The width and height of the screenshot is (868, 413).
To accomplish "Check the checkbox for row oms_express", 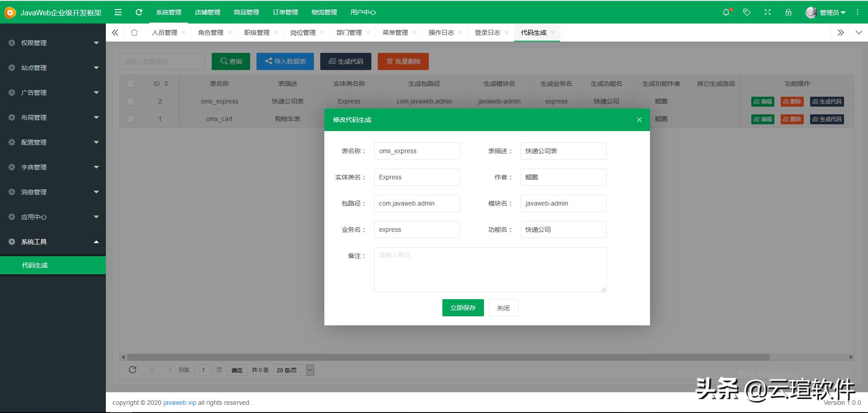I will pos(131,101).
